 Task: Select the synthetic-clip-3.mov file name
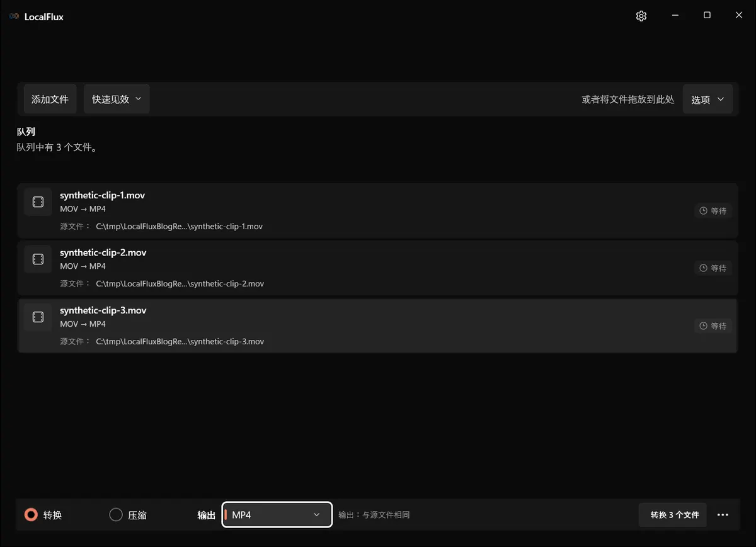click(x=103, y=310)
